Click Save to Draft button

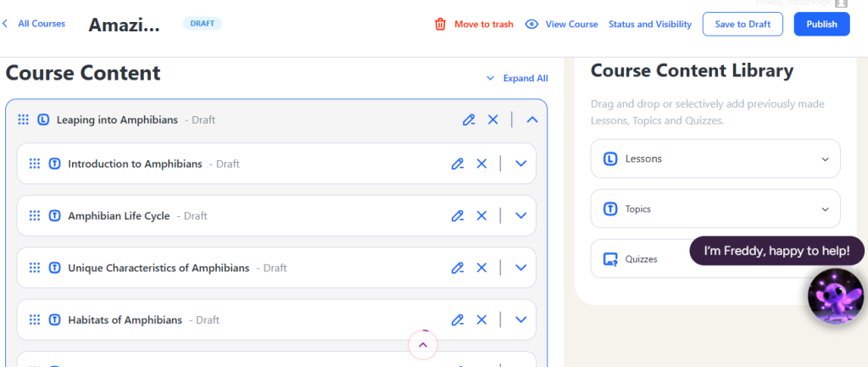[x=743, y=24]
